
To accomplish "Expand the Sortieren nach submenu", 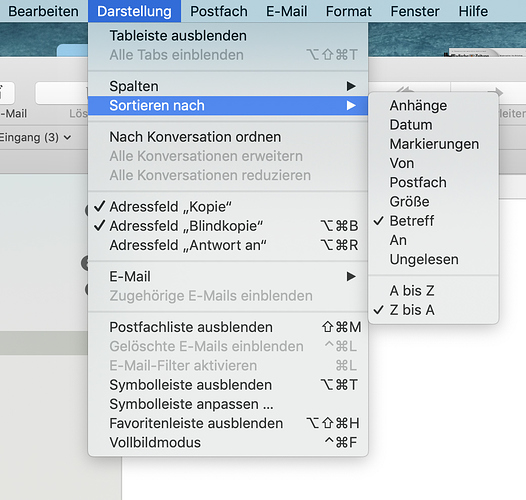I will point(228,106).
